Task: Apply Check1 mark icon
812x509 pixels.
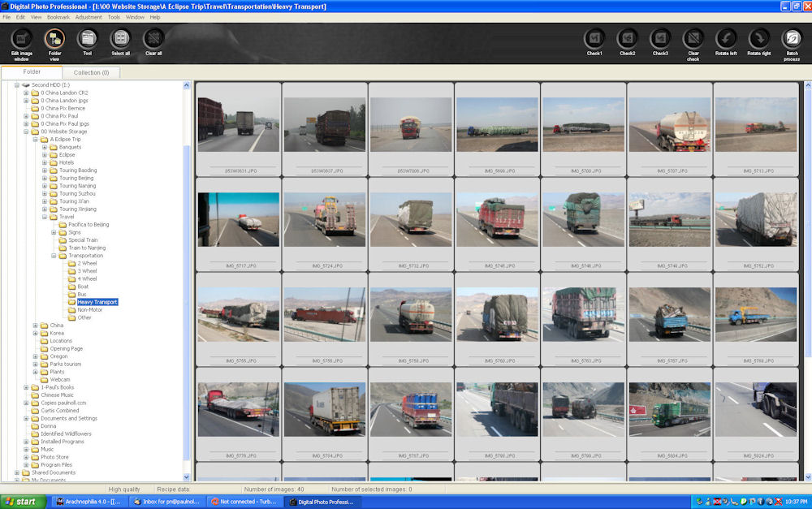Action: (594, 39)
